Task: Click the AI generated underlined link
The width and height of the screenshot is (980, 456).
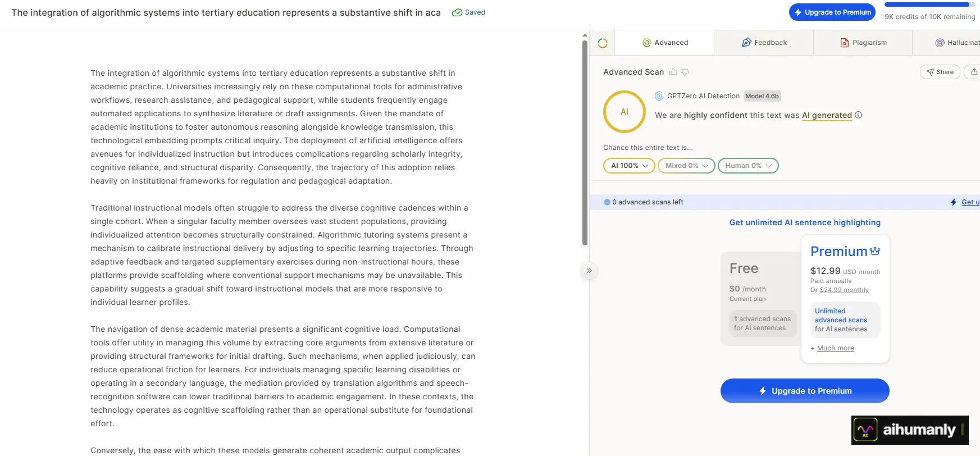Action: (827, 115)
